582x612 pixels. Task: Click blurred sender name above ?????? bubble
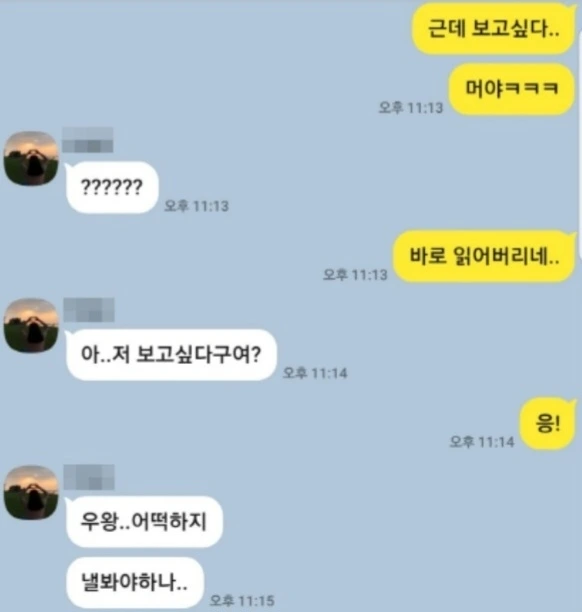pyautogui.click(x=88, y=140)
